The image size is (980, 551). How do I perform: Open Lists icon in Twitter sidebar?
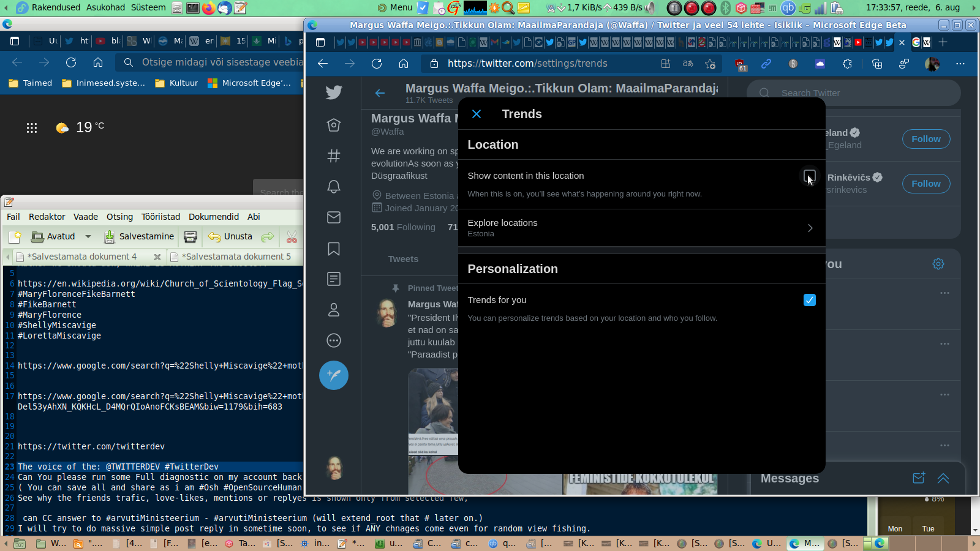[334, 279]
